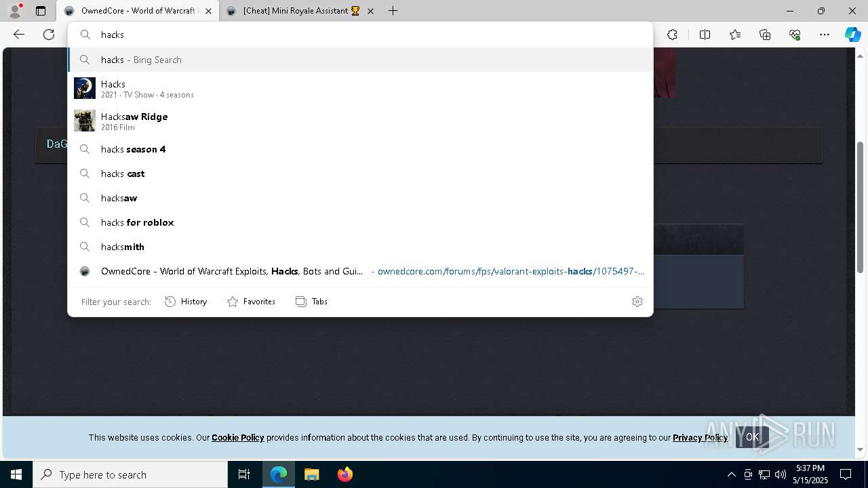
Task: Select the Hacks 2021 TV Show suggestion
Action: coord(360,89)
